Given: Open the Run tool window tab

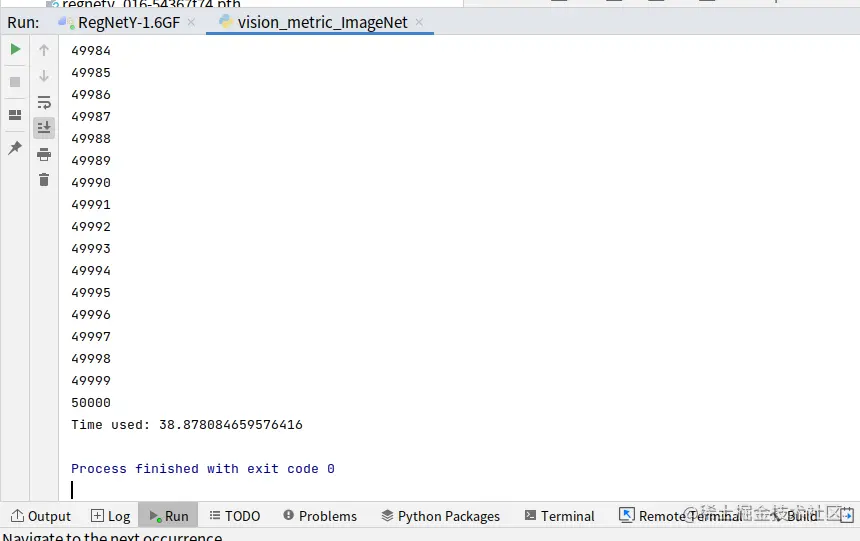Looking at the screenshot, I should coord(168,516).
